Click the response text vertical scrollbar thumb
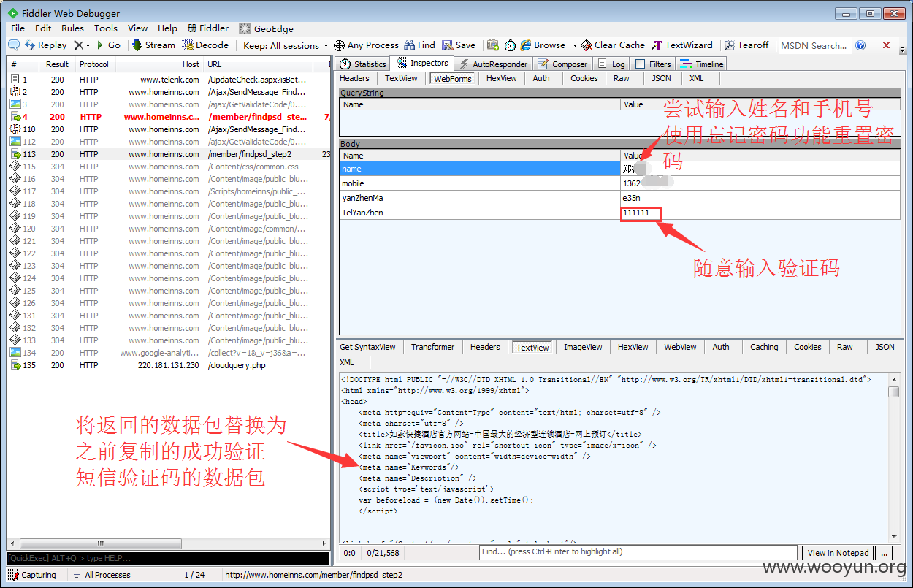Screen dimensions: 913x588 pos(894,392)
